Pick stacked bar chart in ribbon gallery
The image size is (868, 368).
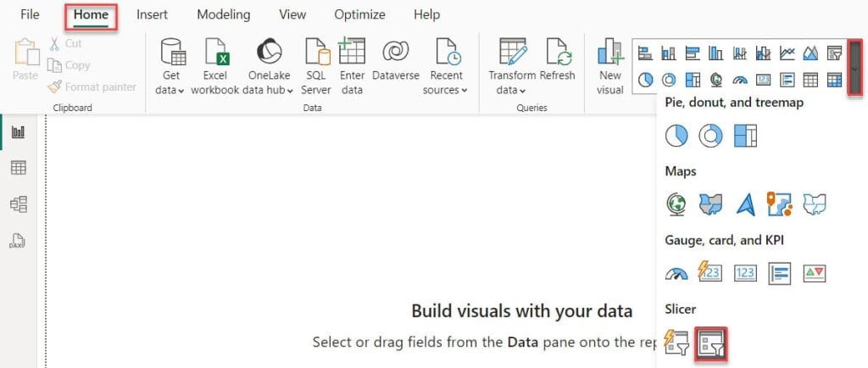tap(645, 53)
